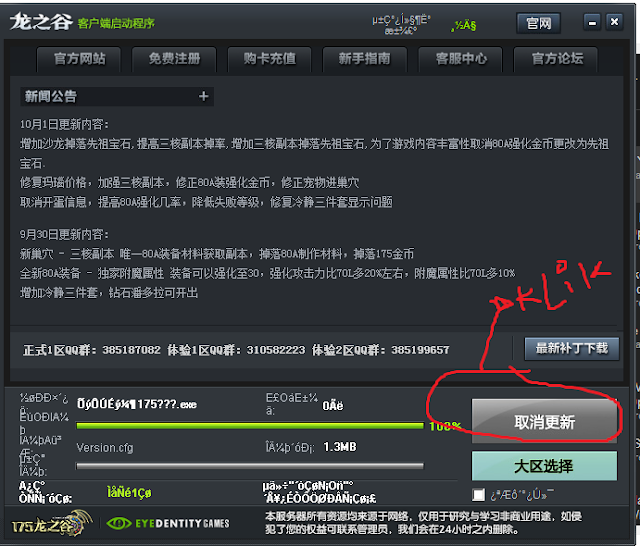Screen dimensions: 640x546
Task: Open the 免费注册 tab
Action: point(174,59)
